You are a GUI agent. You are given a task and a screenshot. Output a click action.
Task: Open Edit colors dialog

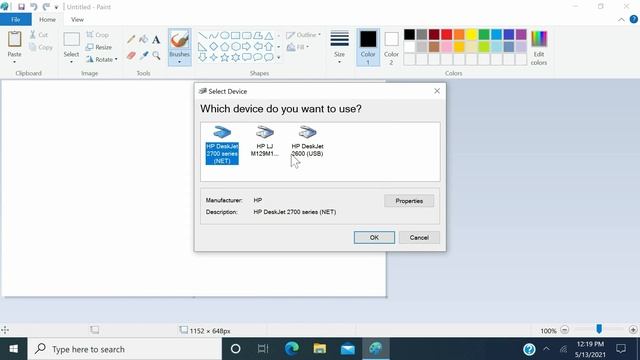[539, 47]
